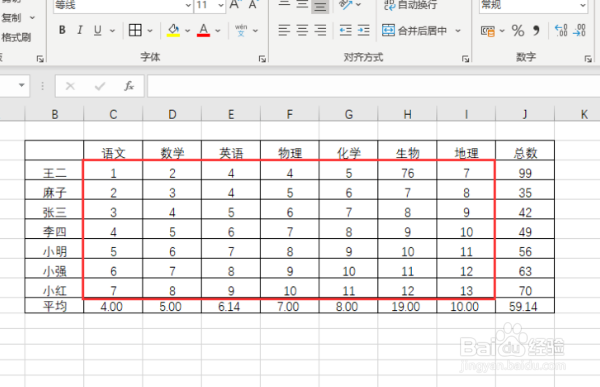Open 数字 group dialog launcher

(588, 59)
